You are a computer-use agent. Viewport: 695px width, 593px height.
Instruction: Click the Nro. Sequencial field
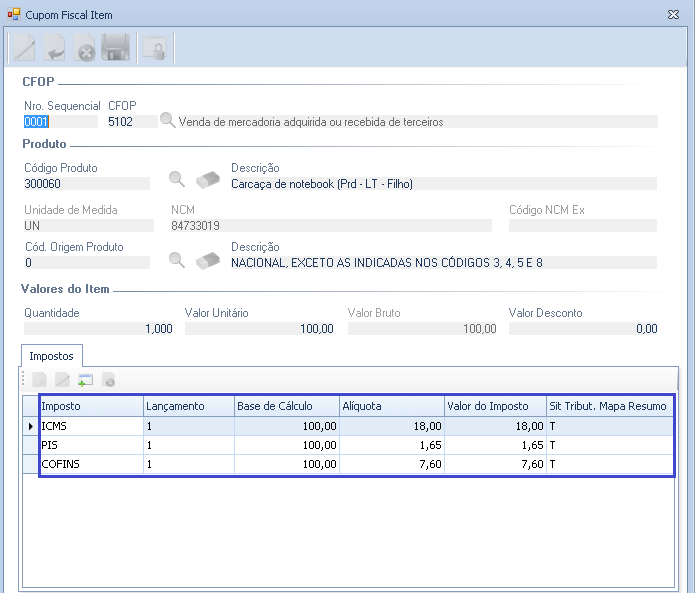(60, 122)
